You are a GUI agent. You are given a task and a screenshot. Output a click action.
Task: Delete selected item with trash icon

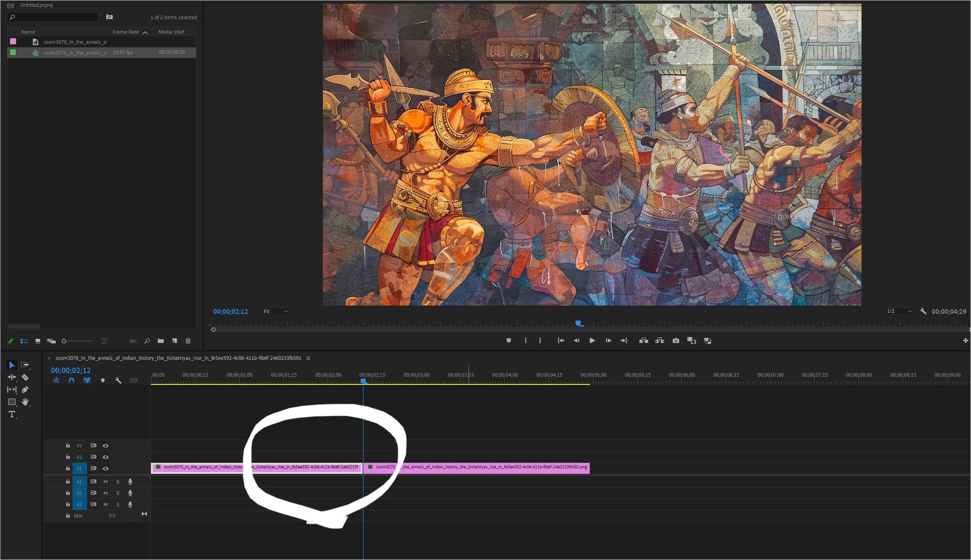[x=188, y=341]
